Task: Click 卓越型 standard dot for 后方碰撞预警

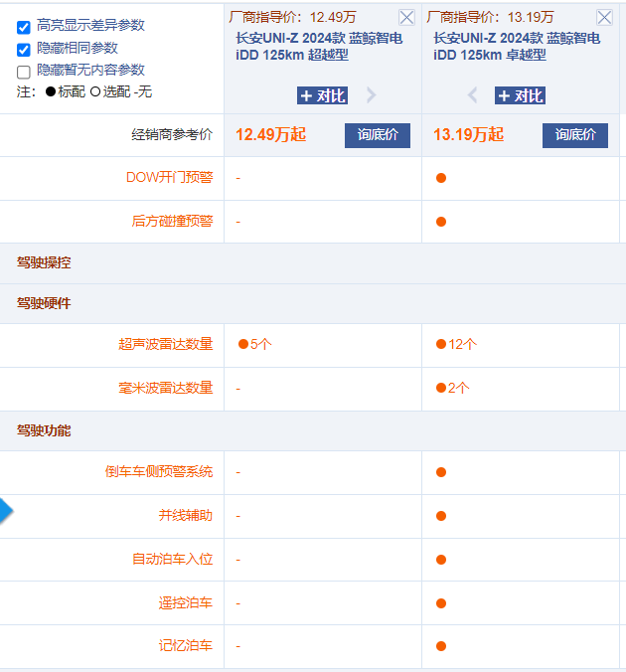Action: [x=441, y=222]
